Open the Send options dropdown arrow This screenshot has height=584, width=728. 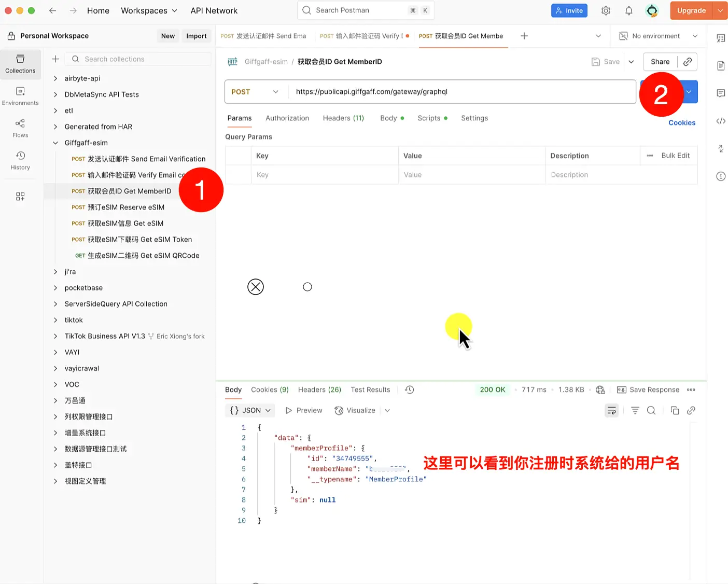pos(689,92)
